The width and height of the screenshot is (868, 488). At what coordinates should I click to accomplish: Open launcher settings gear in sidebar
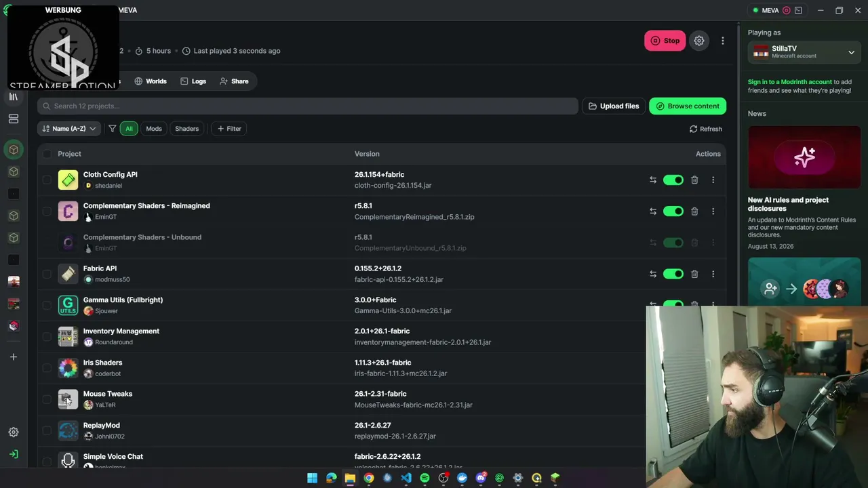click(x=13, y=432)
